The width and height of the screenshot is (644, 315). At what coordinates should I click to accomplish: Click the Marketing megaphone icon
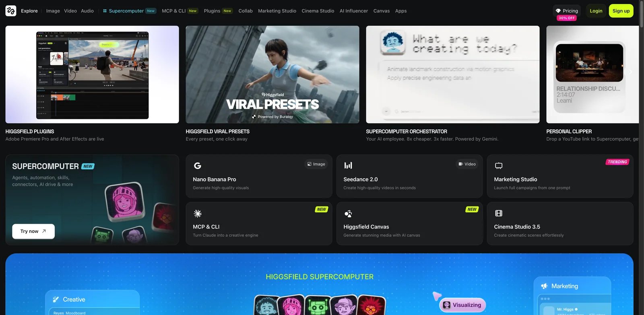coord(544,286)
